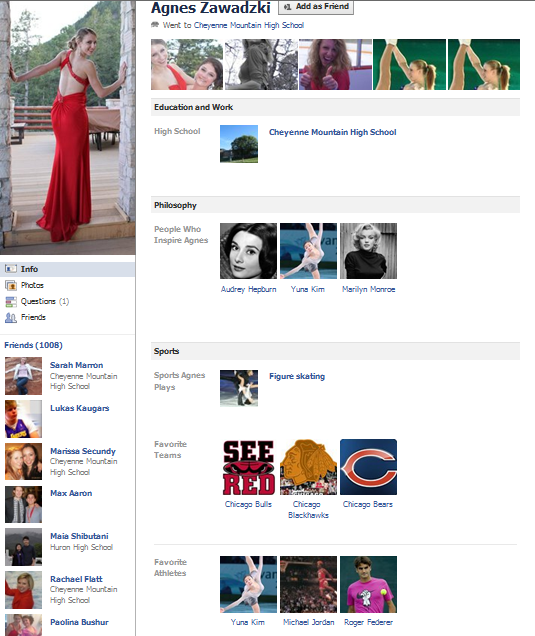535x636 pixels.
Task: Switch to the Photos section
Action: pos(32,285)
